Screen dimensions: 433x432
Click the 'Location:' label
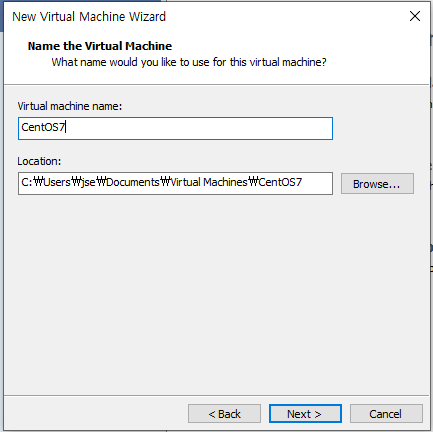click(39, 161)
